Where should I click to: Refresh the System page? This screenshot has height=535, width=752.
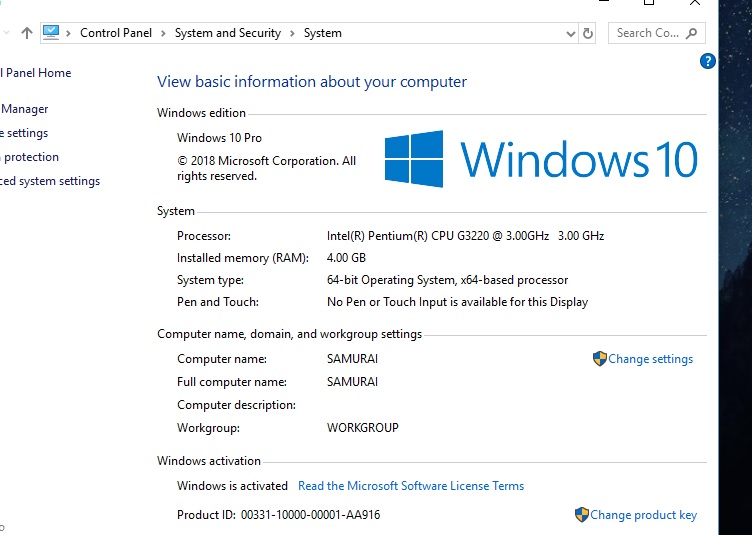588,33
